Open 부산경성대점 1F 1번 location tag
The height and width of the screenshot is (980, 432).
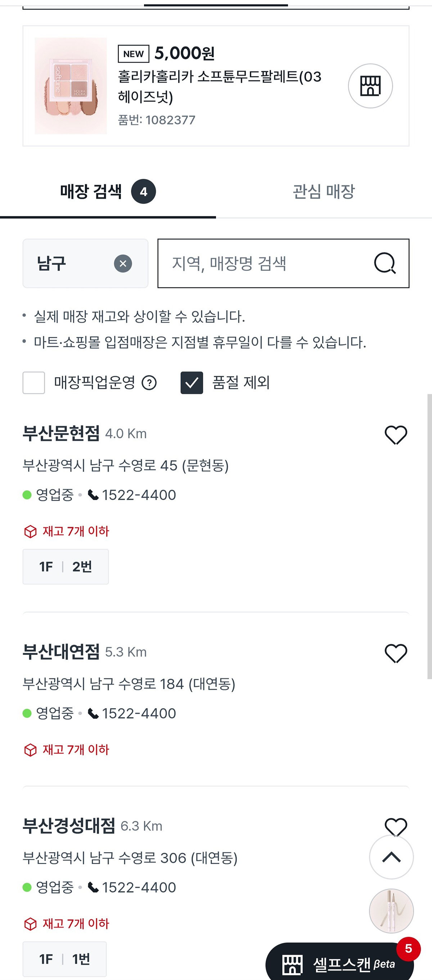(65, 959)
